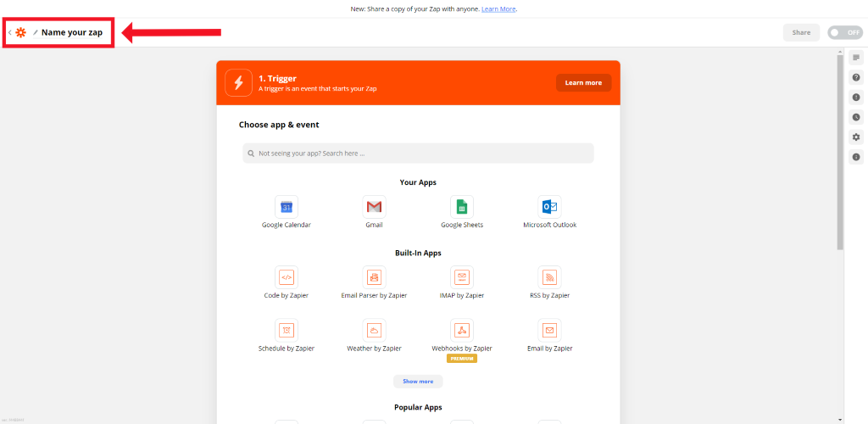
Task: Click the 'Google Calendar' label text
Action: (x=287, y=226)
